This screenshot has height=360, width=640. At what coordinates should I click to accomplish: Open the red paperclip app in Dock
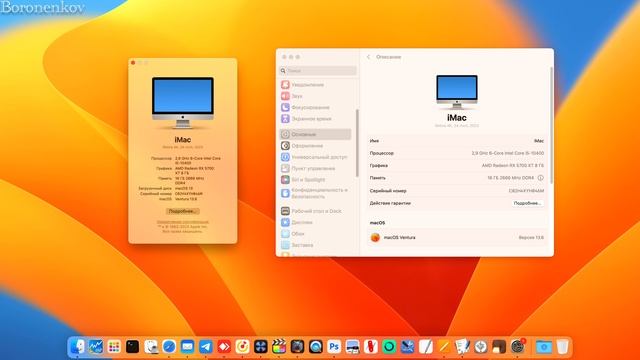(371, 347)
